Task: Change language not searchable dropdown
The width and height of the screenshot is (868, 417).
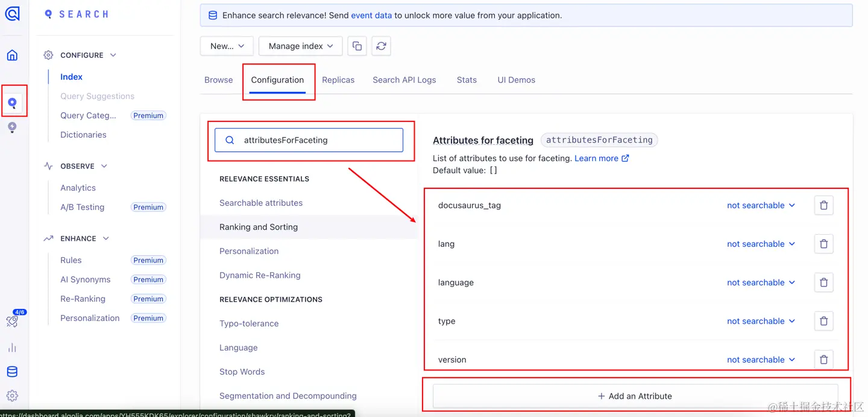Action: pyautogui.click(x=761, y=282)
